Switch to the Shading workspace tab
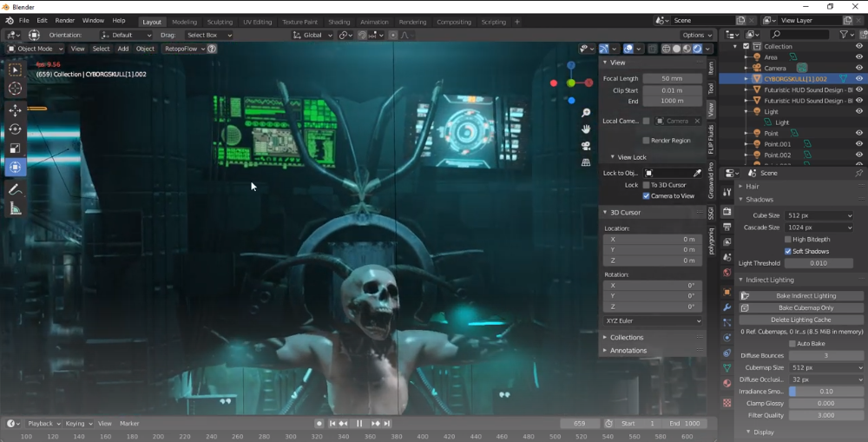 click(x=339, y=23)
